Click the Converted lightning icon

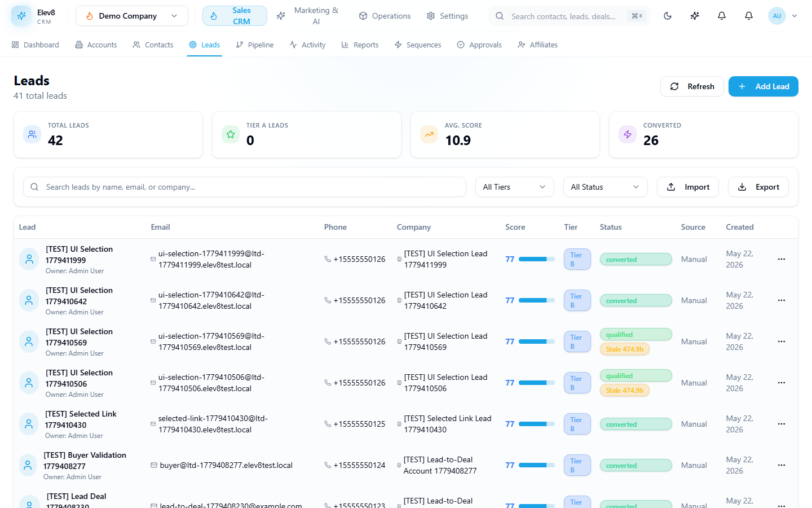(x=628, y=134)
